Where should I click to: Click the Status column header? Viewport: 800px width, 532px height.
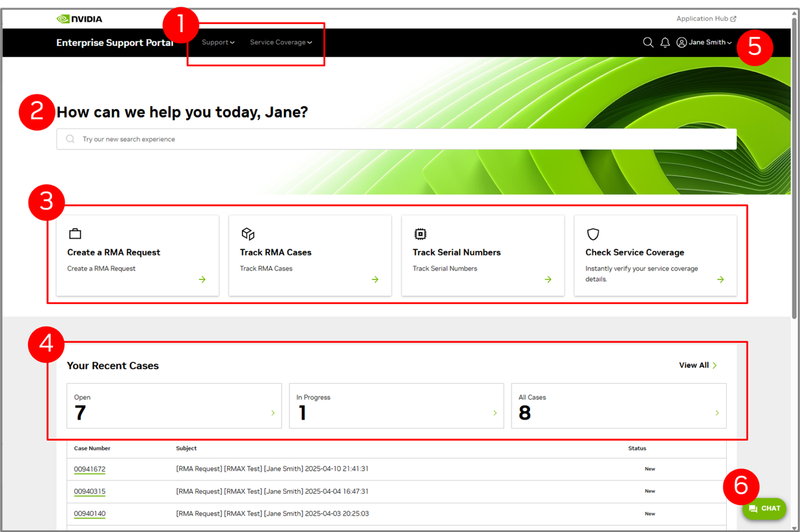pos(637,449)
